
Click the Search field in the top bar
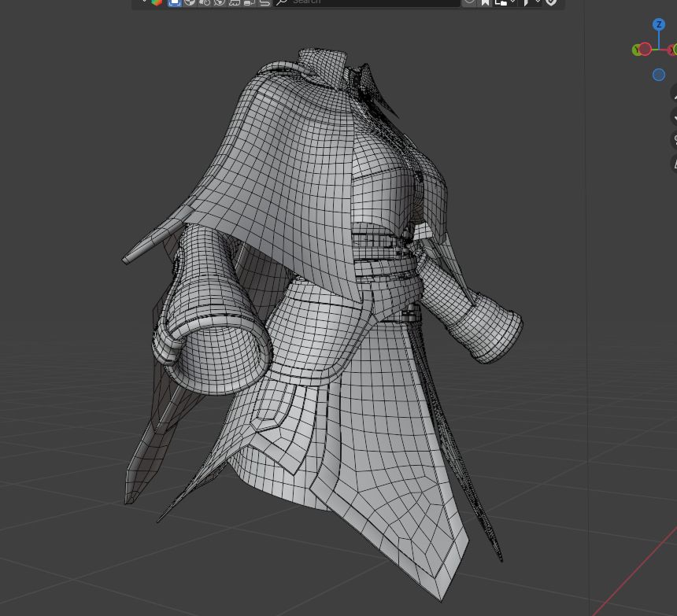click(x=367, y=2)
